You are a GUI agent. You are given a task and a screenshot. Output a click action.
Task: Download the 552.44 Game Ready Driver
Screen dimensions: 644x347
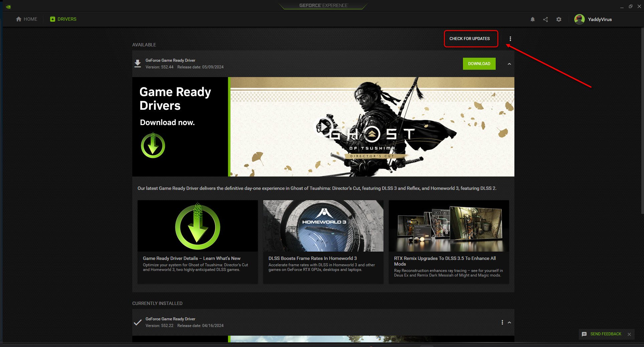[x=479, y=63]
